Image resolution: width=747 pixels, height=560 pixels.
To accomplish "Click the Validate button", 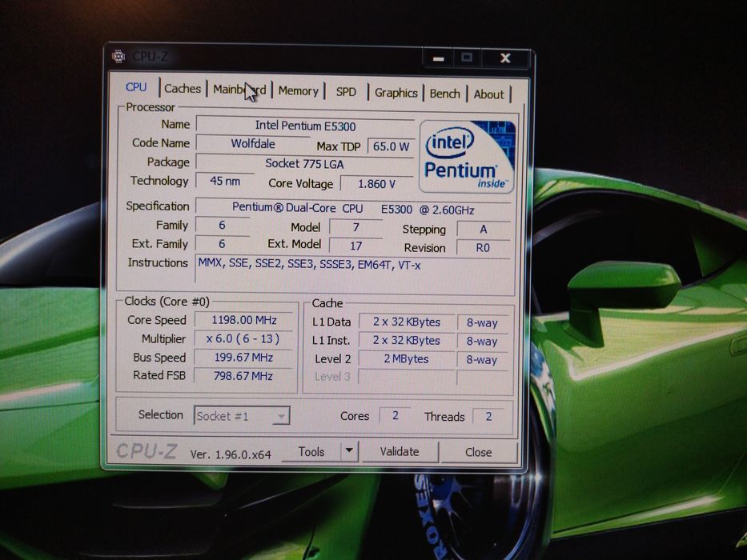I will [x=400, y=451].
